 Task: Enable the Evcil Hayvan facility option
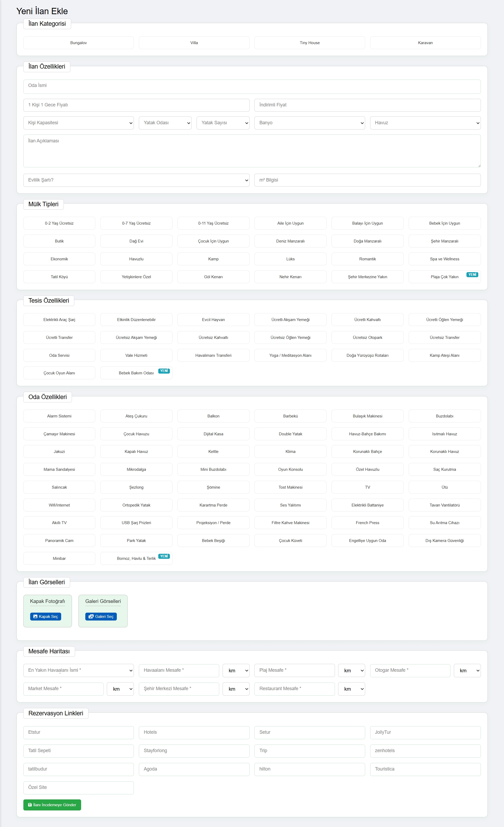coord(213,319)
